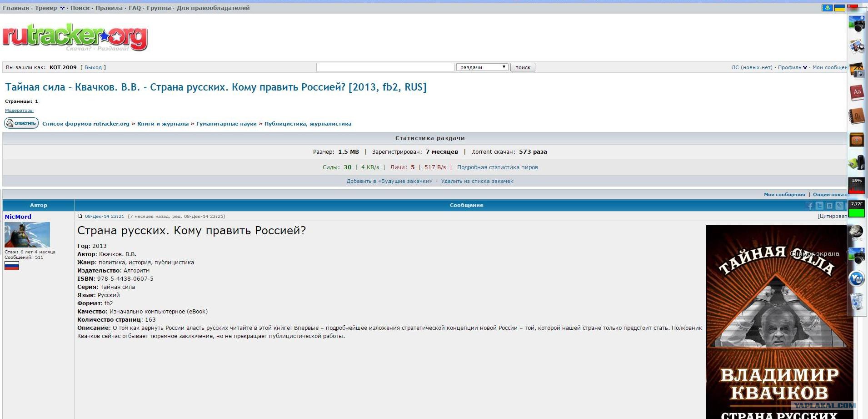This screenshot has width=868, height=419.
Task: Open the brown address book dock icon
Action: click(x=857, y=116)
